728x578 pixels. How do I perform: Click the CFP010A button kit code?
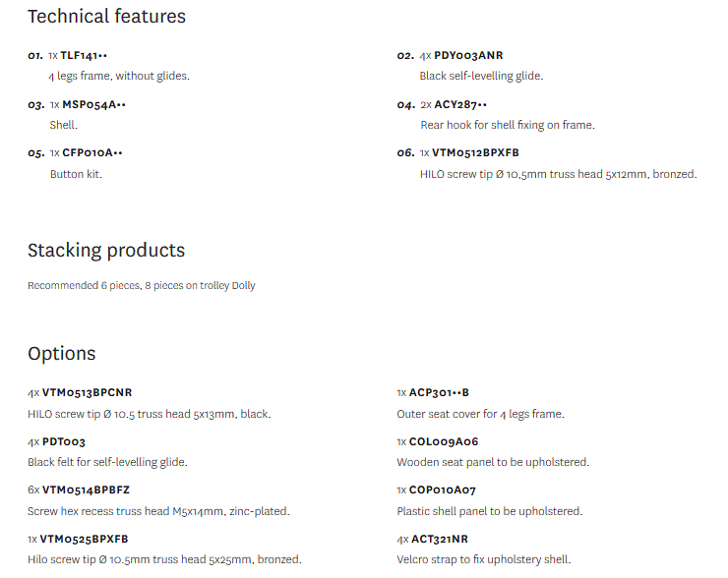(x=91, y=152)
